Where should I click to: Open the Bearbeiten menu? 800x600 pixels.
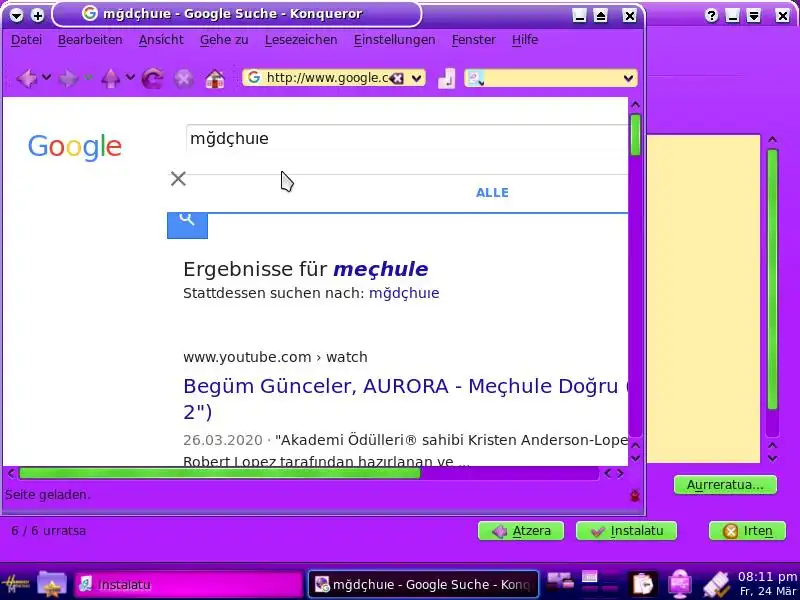pyautogui.click(x=90, y=40)
